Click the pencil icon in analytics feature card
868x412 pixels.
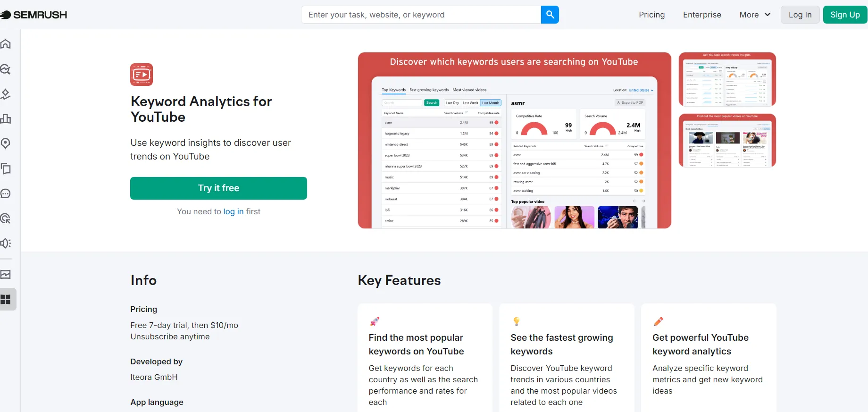click(659, 321)
